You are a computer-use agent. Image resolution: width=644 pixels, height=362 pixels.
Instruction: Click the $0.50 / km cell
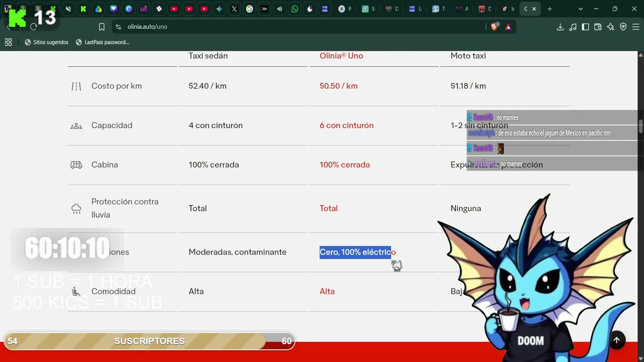tap(339, 86)
